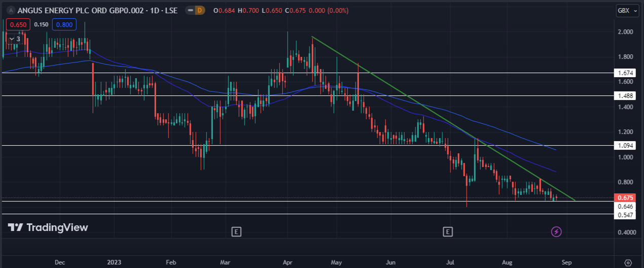Open the hexagon chart settings icon
The width and height of the screenshot is (644, 268).
(628, 263)
